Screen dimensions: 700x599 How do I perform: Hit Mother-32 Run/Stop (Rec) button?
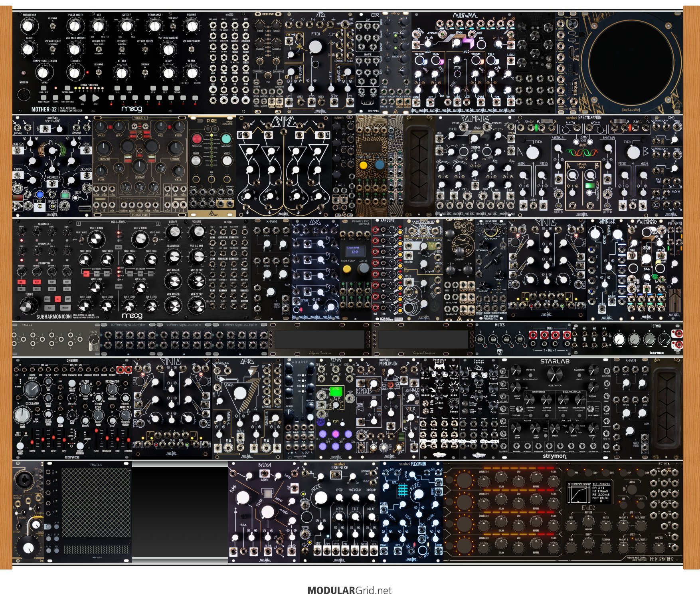click(67, 98)
